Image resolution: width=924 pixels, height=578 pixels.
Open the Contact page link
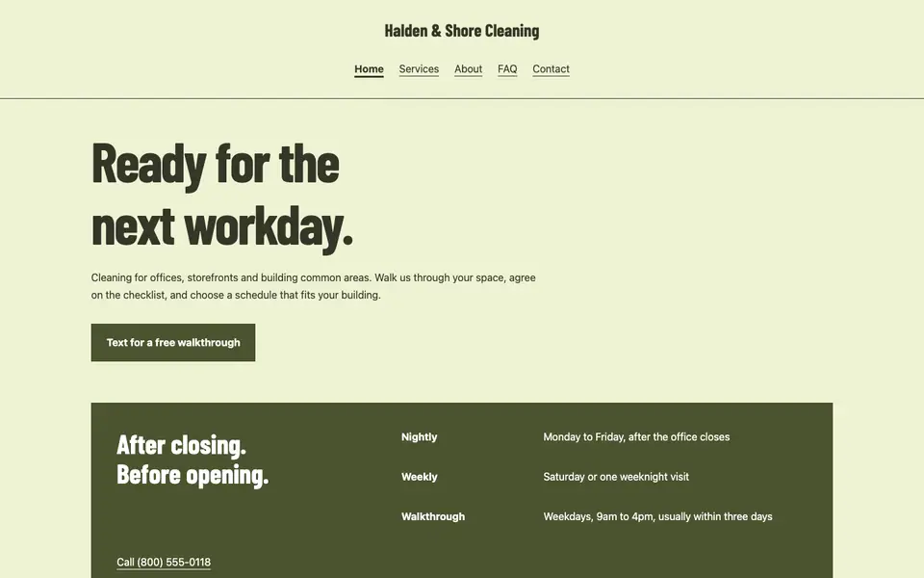551,69
